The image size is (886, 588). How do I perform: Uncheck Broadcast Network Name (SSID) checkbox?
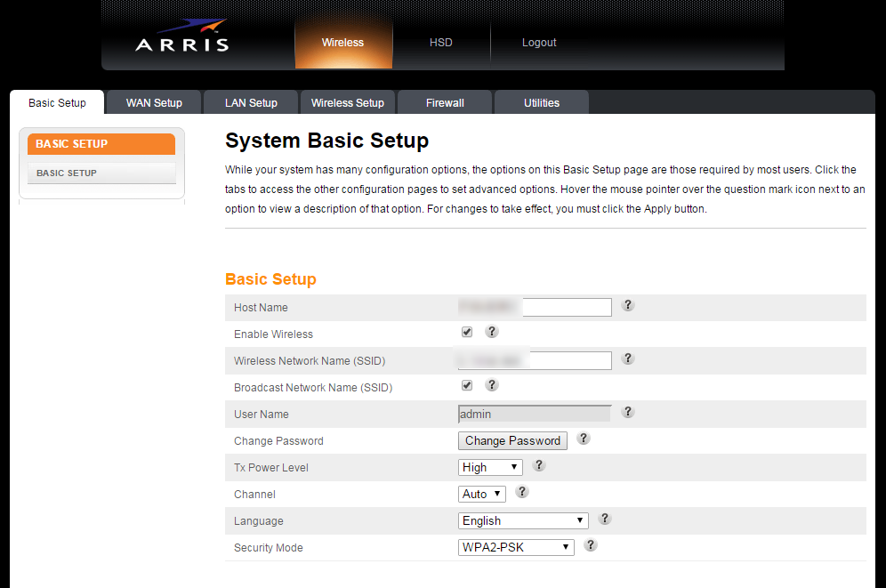point(467,386)
